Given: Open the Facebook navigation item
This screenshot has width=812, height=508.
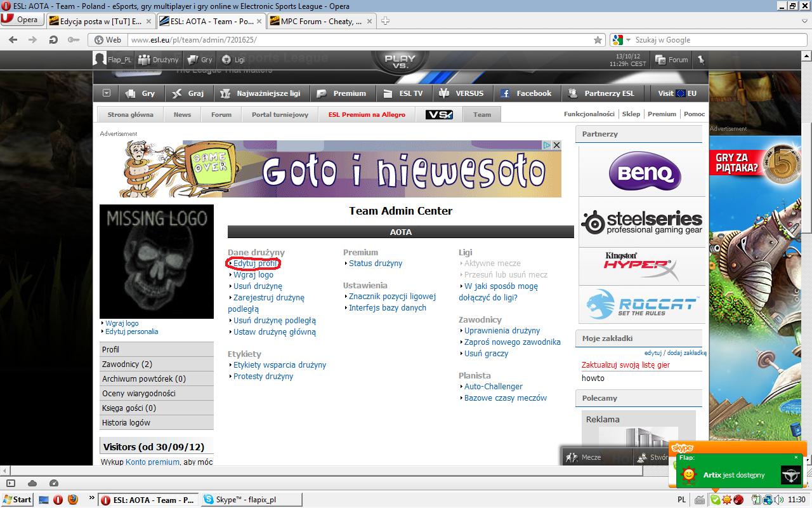Looking at the screenshot, I should click(526, 93).
